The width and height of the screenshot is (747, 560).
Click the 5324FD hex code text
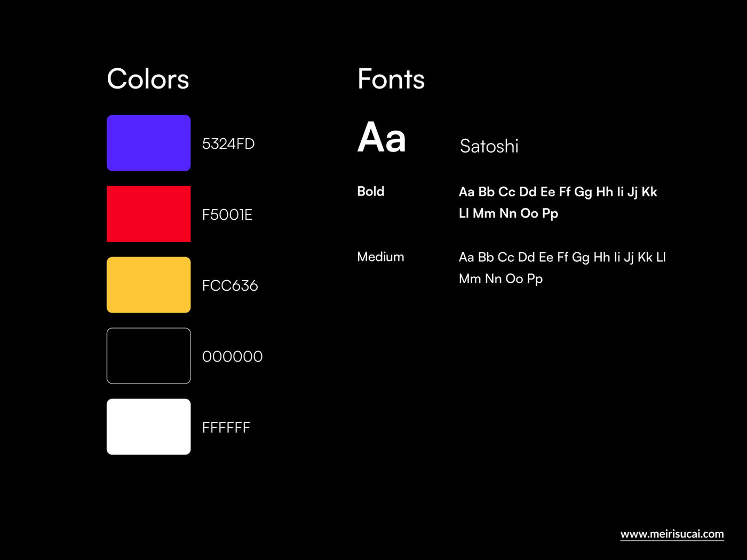tap(228, 144)
